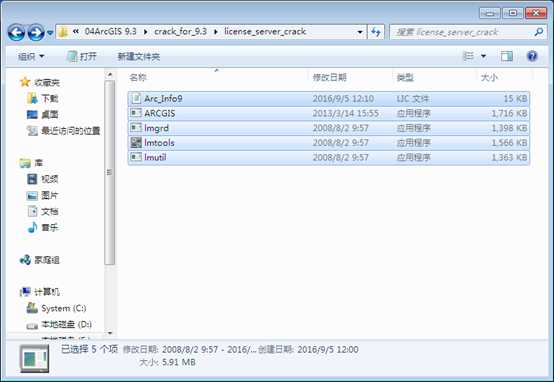This screenshot has width=554, height=382.
Task: Open 计算机 computer in navigation pane
Action: pyautogui.click(x=47, y=292)
